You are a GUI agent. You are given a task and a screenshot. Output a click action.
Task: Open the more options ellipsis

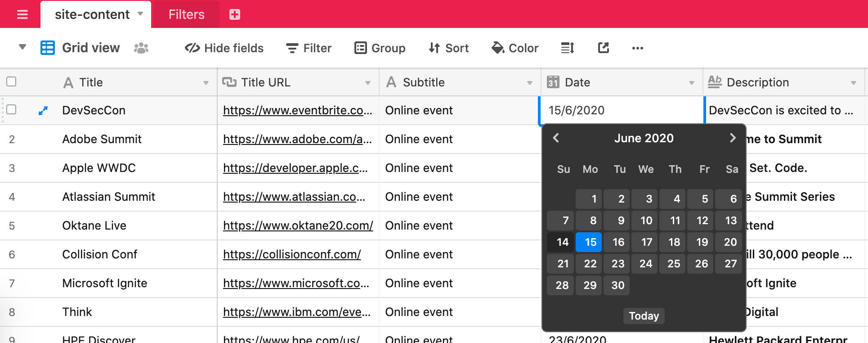[x=638, y=48]
